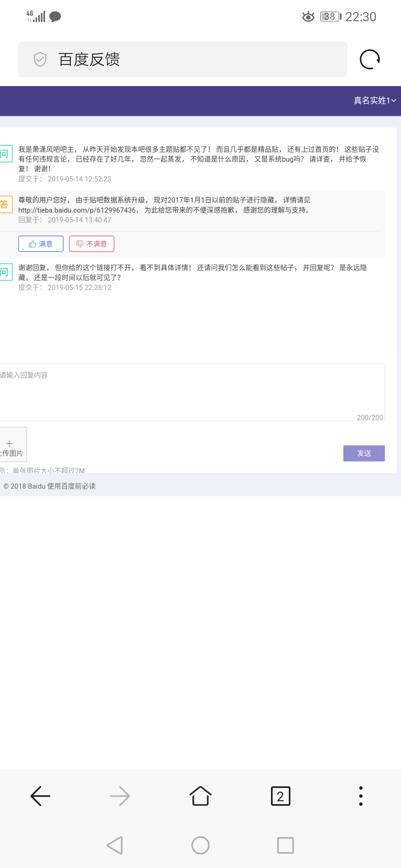Tap the Android recent apps square
This screenshot has height=868, width=401.
286,845
